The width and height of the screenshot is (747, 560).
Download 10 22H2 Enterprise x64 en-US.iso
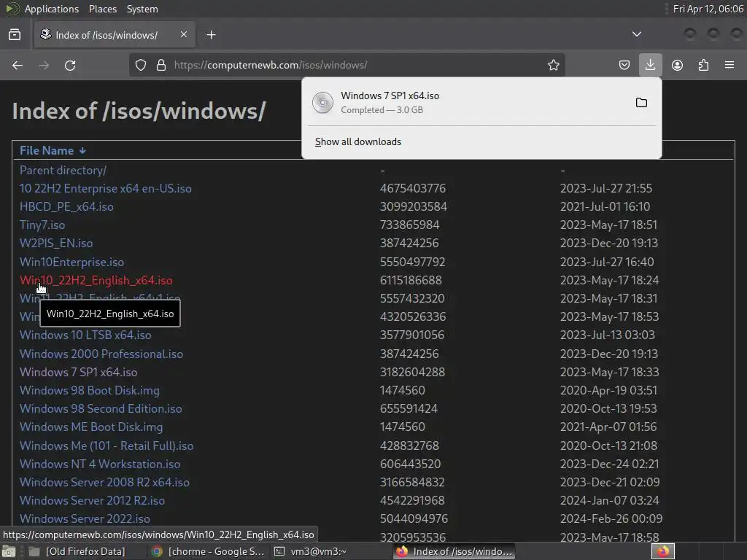(x=105, y=189)
